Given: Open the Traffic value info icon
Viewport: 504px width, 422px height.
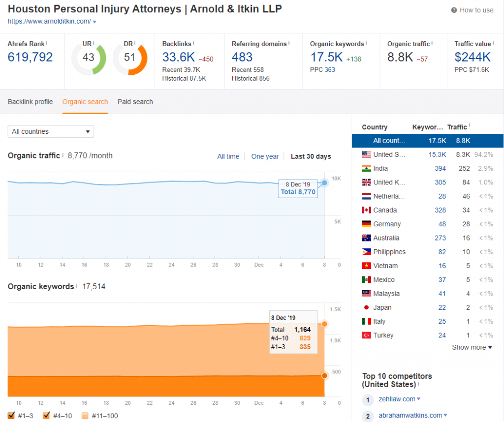Looking at the screenshot, I should pyautogui.click(x=493, y=43).
